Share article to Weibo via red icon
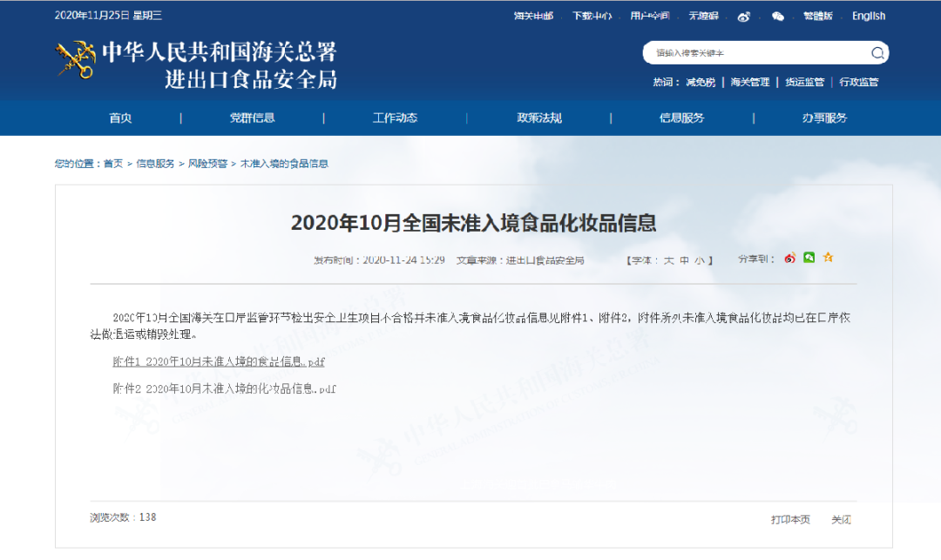The width and height of the screenshot is (941, 560). point(790,259)
